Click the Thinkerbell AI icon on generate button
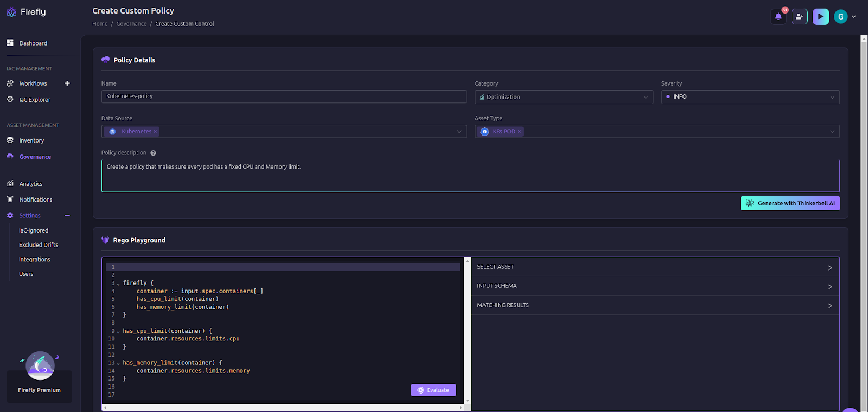The height and width of the screenshot is (412, 868). pyautogui.click(x=750, y=203)
